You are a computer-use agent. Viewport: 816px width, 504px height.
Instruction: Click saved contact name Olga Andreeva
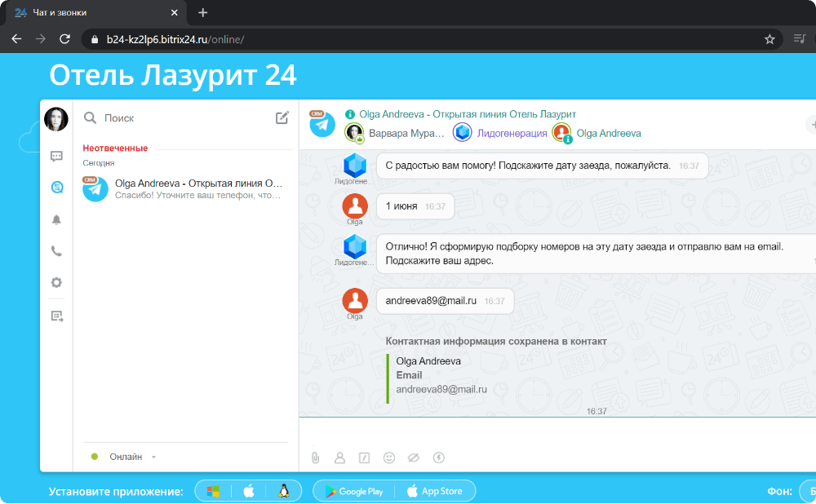[428, 361]
